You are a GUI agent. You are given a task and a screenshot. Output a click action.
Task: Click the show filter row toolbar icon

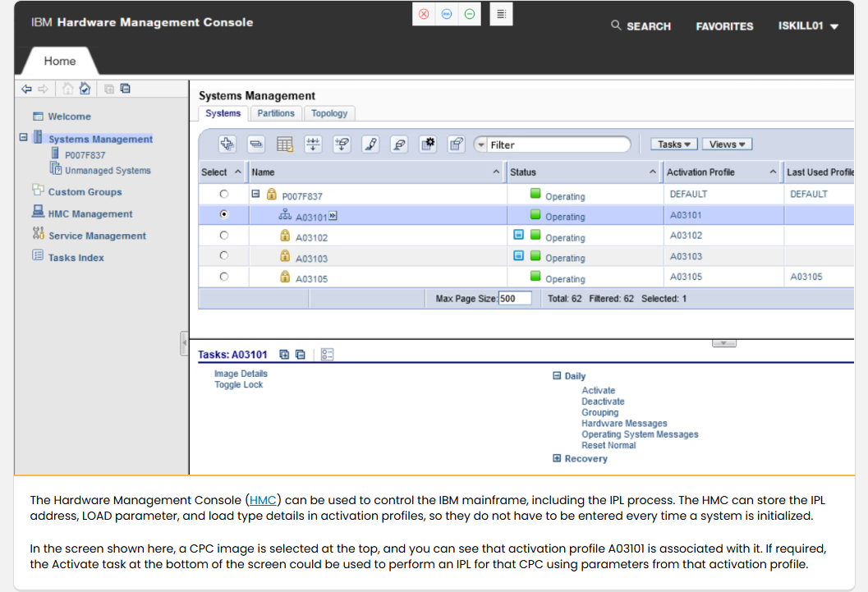tap(342, 145)
